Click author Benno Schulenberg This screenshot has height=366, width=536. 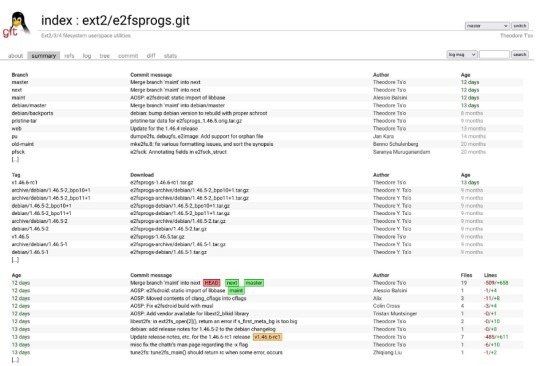click(396, 144)
